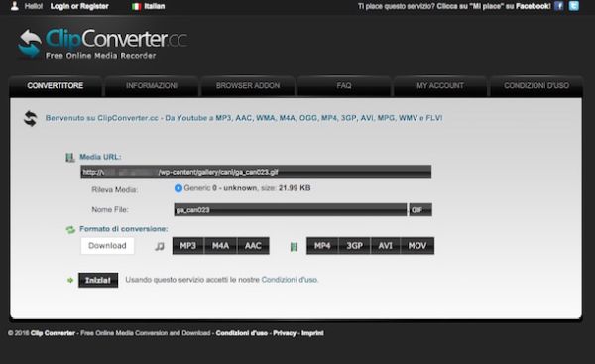Viewport: 595px width, 364px height.
Task: Select the Generic 0 - unknown radio button
Action: [x=178, y=188]
